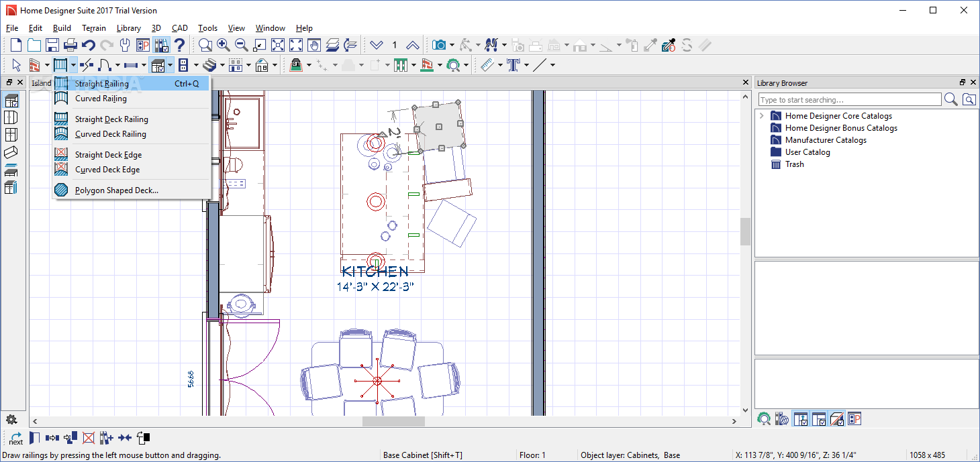The height and width of the screenshot is (462, 980).
Task: Open the dropdown beside the Line draw tool
Action: [552, 65]
